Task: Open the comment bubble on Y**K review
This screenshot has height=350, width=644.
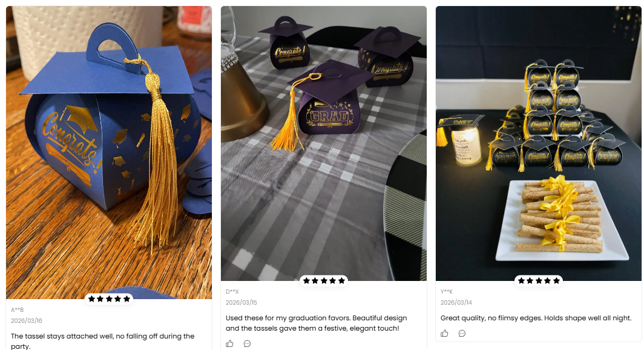Action: click(462, 333)
